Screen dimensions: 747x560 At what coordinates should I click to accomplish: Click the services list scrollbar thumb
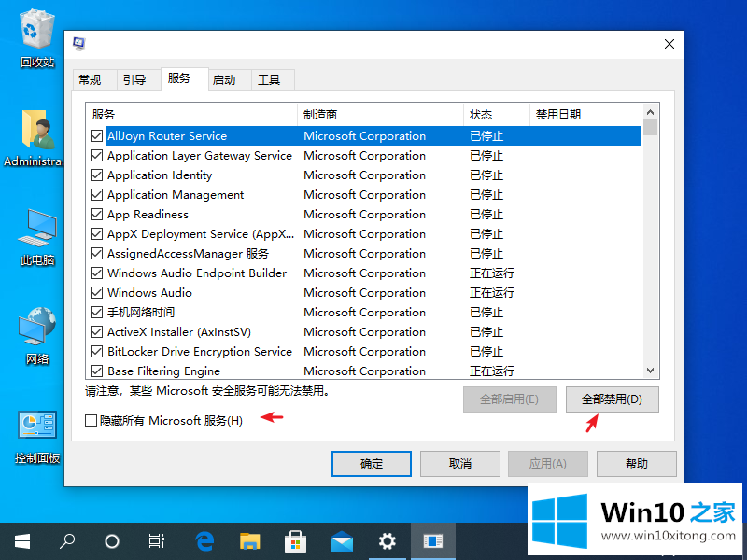(x=650, y=128)
